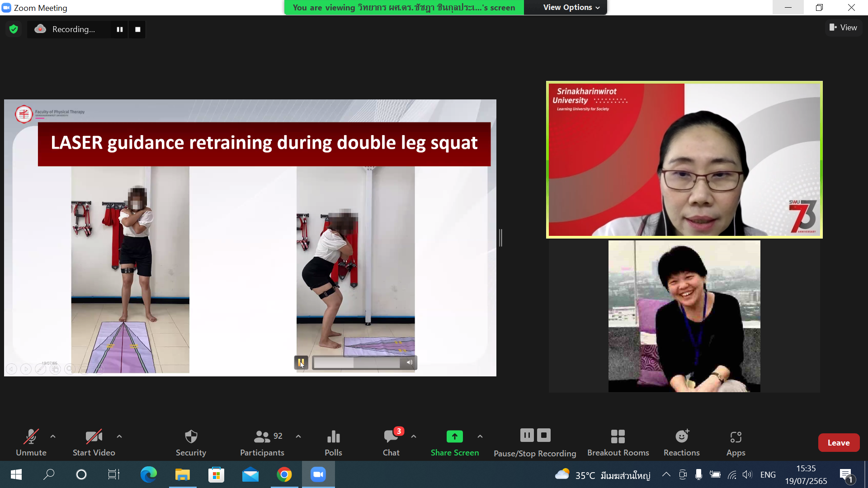Viewport: 868px width, 488px height.
Task: Click the slide video progress bar
Action: [x=356, y=362]
